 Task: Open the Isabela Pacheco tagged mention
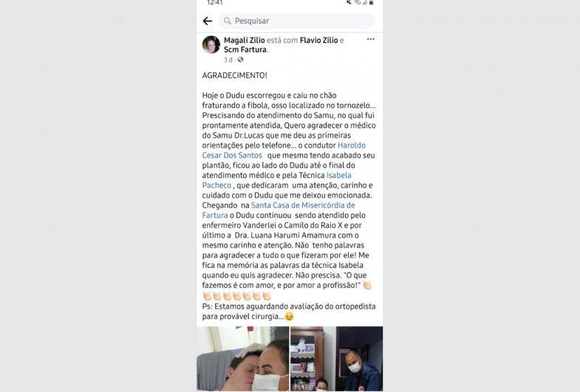[276, 180]
